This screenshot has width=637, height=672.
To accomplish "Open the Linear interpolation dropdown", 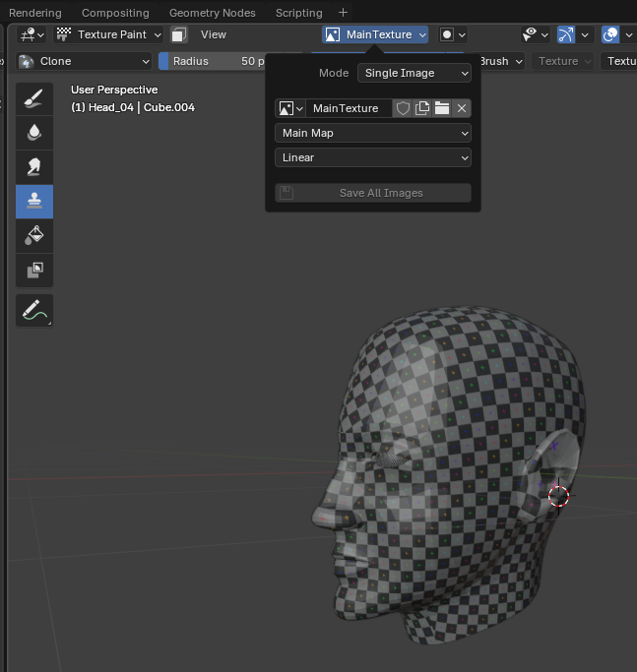I will pyautogui.click(x=373, y=157).
